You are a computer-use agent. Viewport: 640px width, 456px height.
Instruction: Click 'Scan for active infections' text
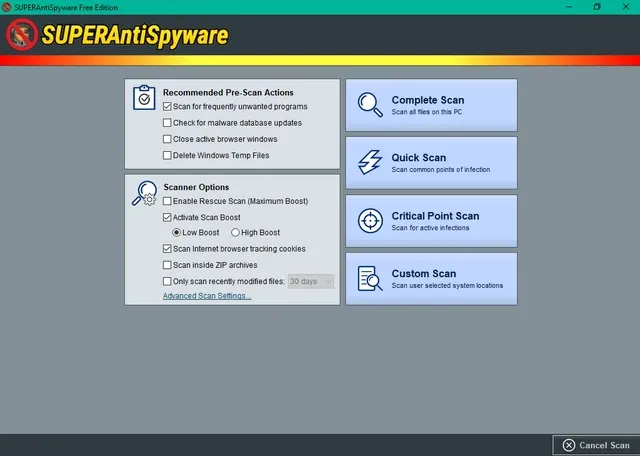[x=430, y=228]
